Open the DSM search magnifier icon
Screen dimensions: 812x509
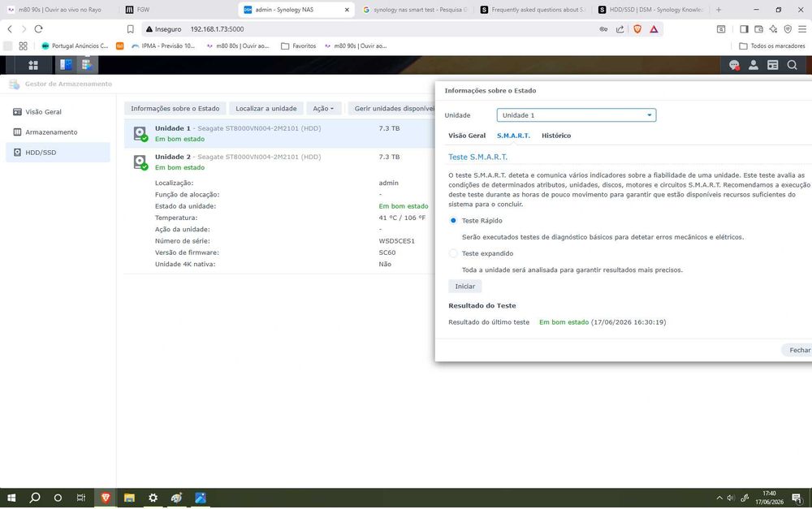(792, 65)
